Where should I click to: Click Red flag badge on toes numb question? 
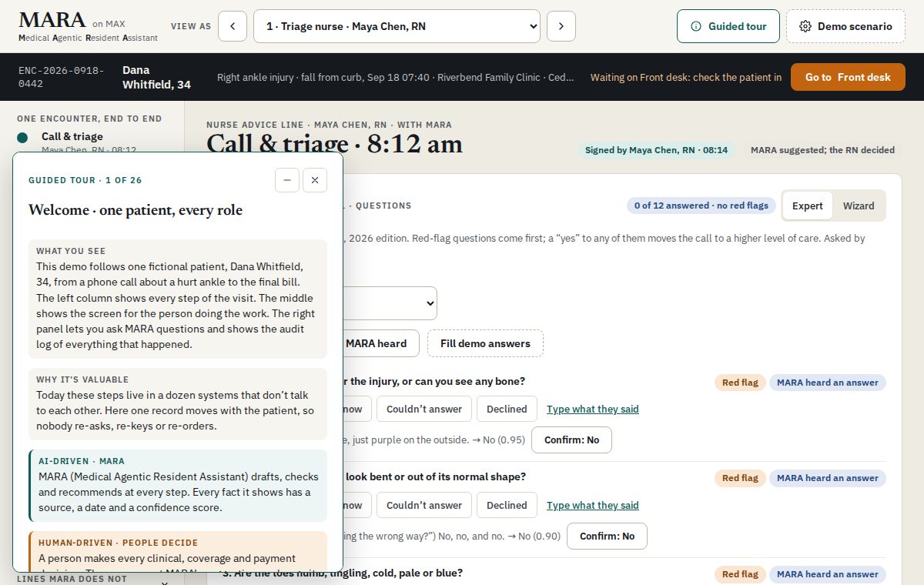coord(740,574)
